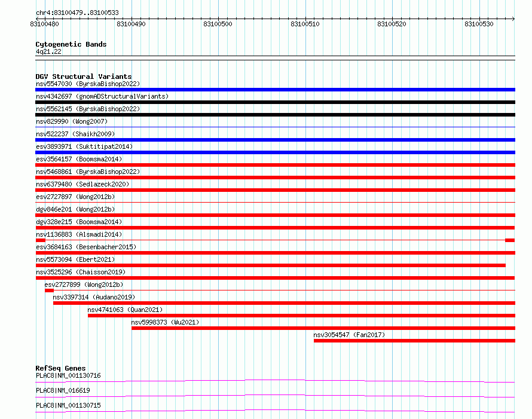This screenshot has width=532, height=419.
Task: Click the chr4:83100479..83100533 position label
Action: click(x=77, y=13)
